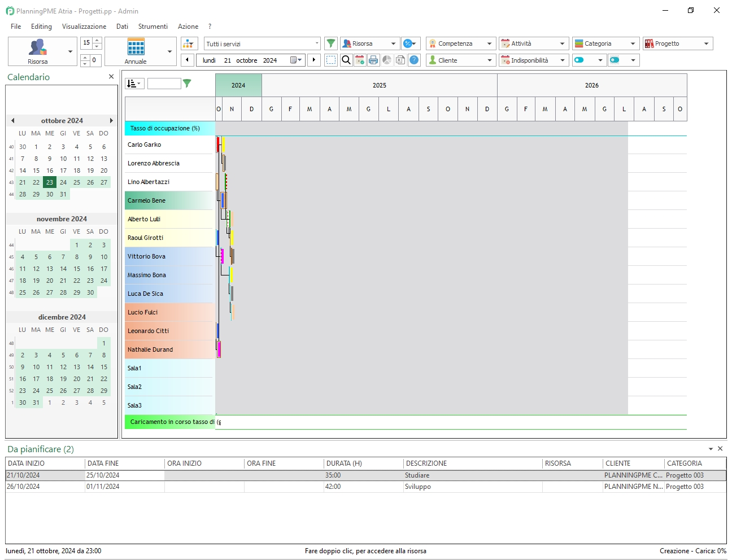Image resolution: width=732 pixels, height=560 pixels.
Task: Open the File menu
Action: [16, 27]
